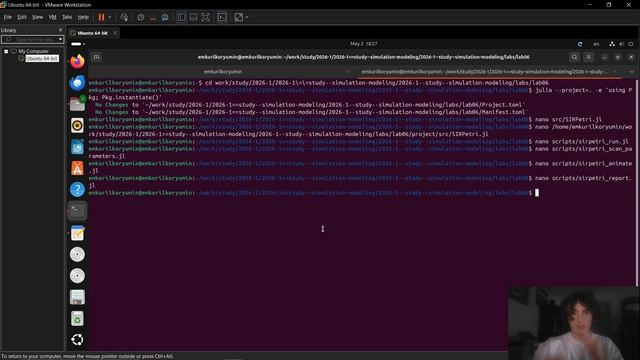Open the terminal hamburger menu
This screenshot has width=640, height=360.
coord(589,57)
